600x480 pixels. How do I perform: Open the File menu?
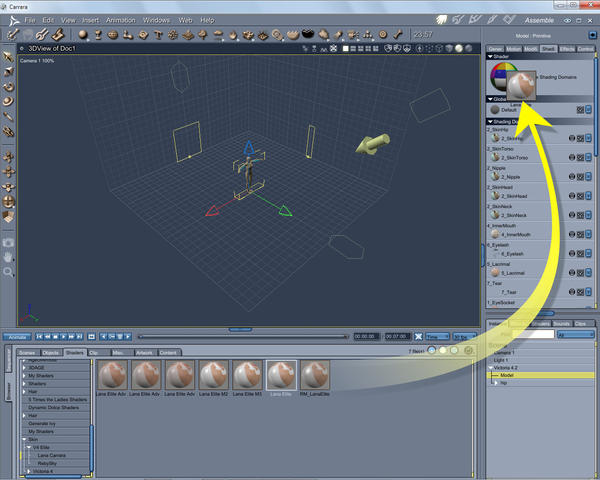[30, 20]
